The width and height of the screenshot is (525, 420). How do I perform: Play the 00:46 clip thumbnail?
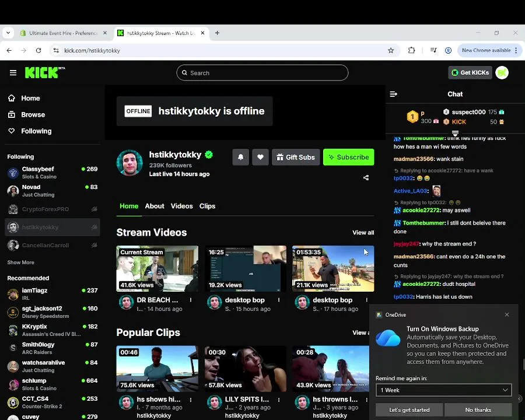click(157, 369)
